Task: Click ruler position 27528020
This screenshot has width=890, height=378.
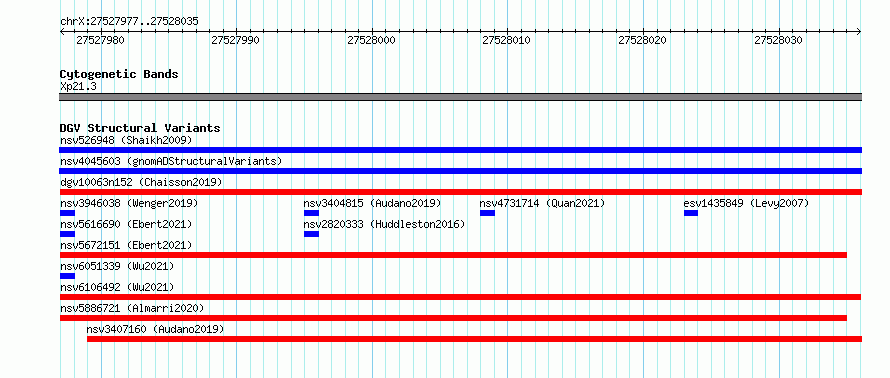Action: pos(643,40)
